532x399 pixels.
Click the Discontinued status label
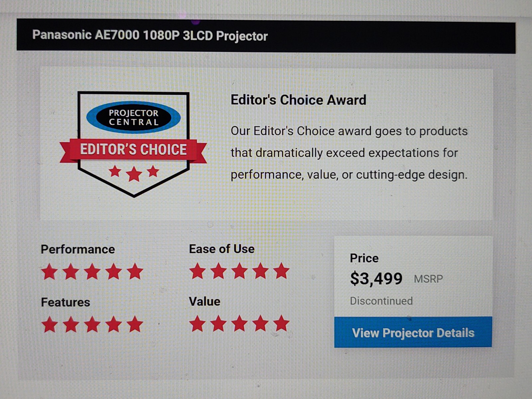coord(381,301)
